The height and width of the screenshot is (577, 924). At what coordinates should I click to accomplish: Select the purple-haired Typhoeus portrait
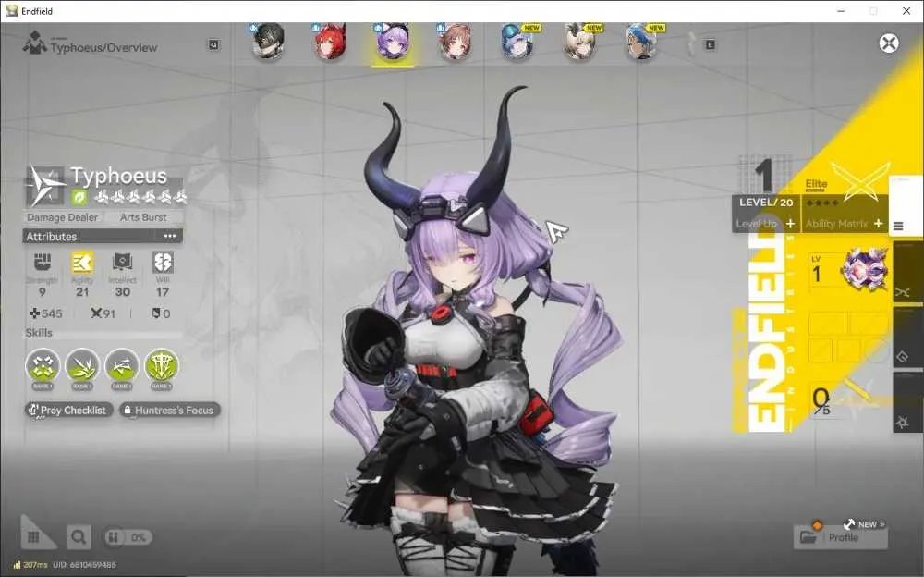[392, 43]
